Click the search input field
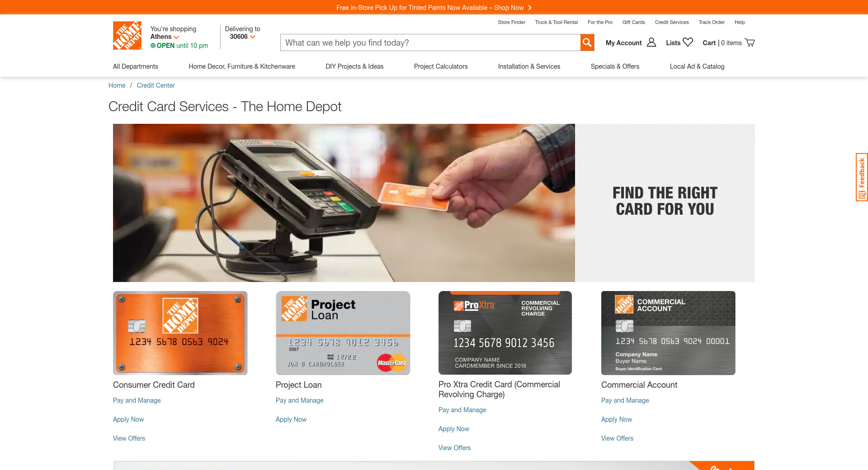 click(430, 42)
